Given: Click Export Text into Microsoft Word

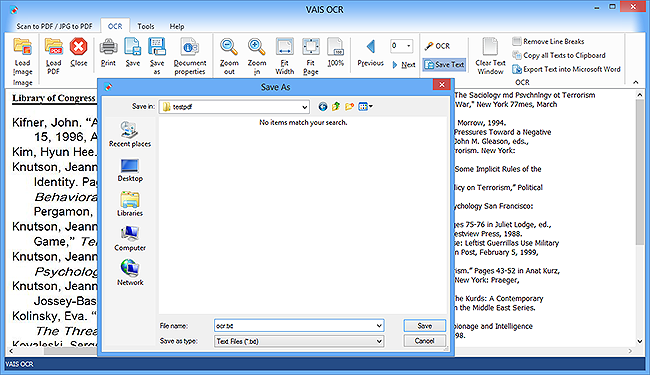Looking at the screenshot, I should click(566, 69).
